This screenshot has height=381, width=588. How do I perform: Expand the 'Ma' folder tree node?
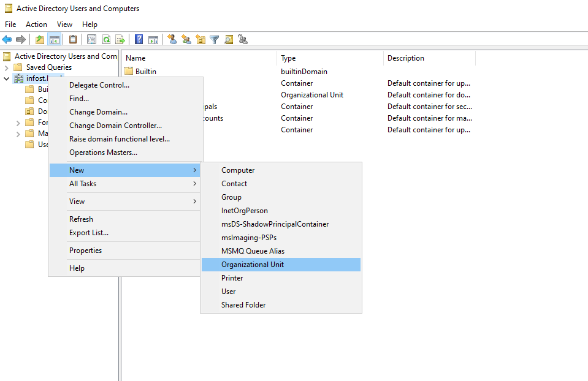click(18, 134)
